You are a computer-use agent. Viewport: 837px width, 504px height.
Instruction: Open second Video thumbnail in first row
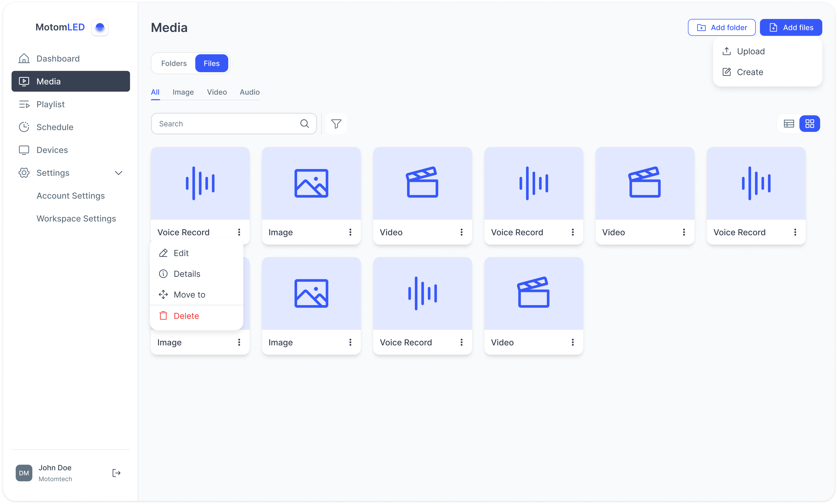pos(645,183)
